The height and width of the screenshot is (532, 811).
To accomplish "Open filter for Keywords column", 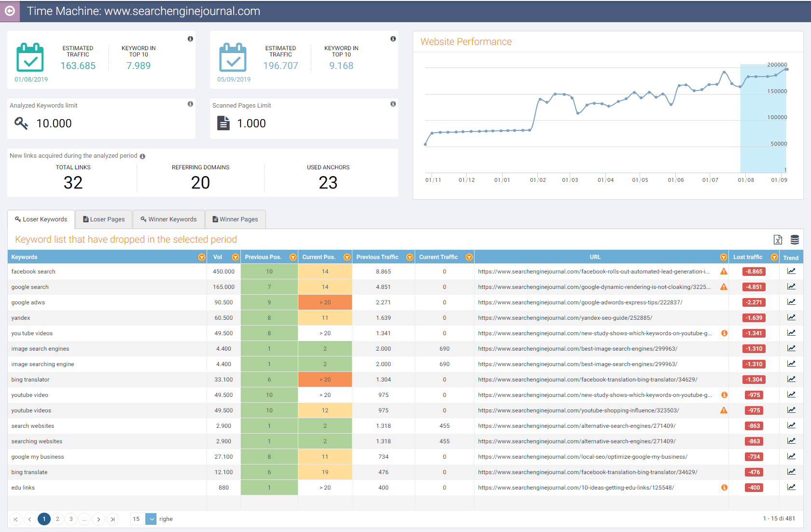I will 201,257.
